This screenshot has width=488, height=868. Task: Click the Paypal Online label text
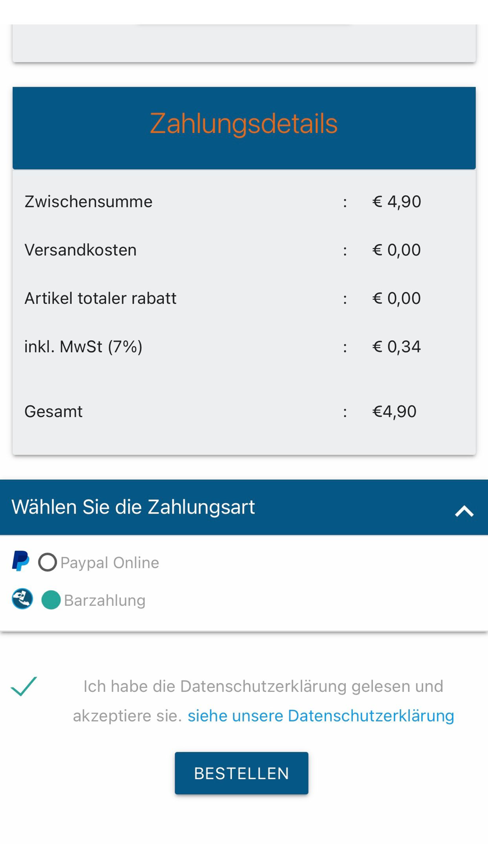[110, 562]
